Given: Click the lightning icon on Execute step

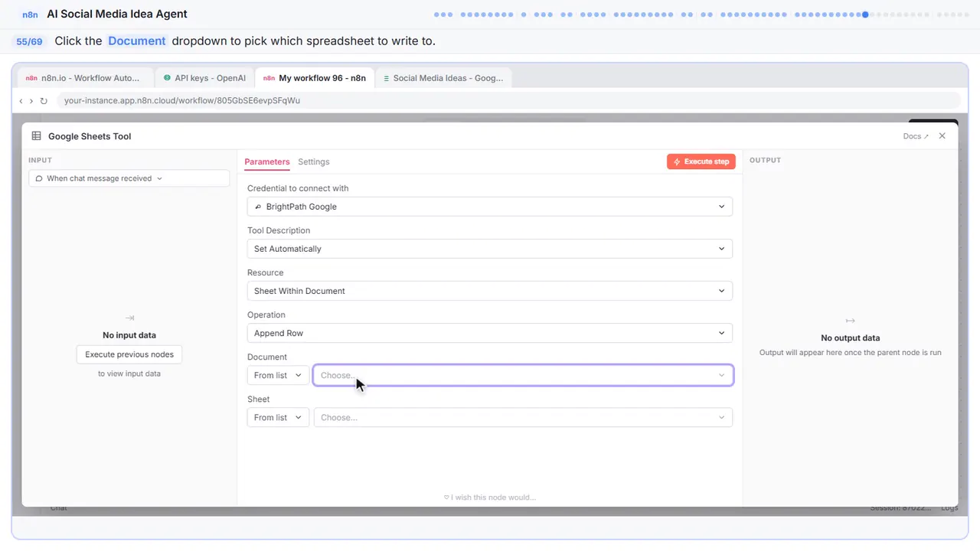Looking at the screenshot, I should (677, 162).
